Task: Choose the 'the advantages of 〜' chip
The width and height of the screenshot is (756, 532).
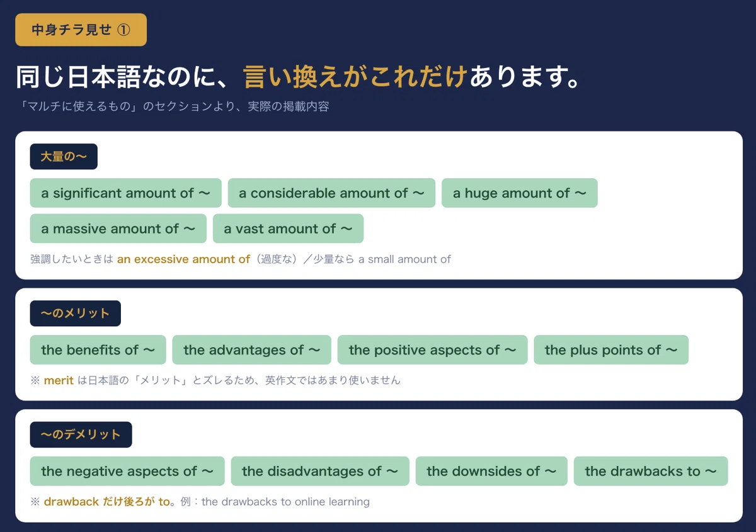Action: 252,350
